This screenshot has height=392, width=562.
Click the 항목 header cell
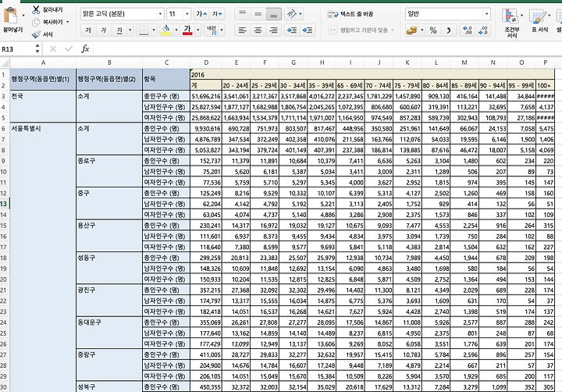(x=166, y=79)
